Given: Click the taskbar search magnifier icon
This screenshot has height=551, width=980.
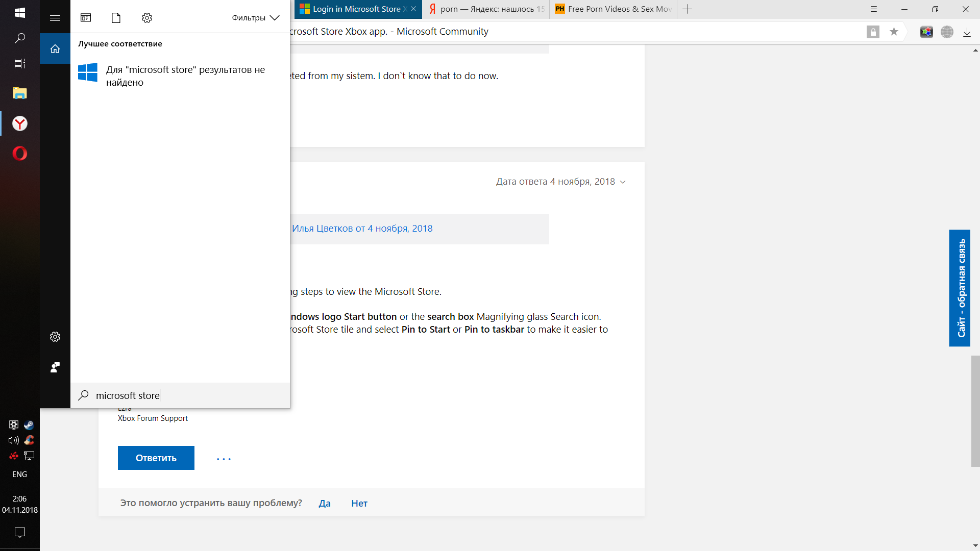Looking at the screenshot, I should point(20,38).
